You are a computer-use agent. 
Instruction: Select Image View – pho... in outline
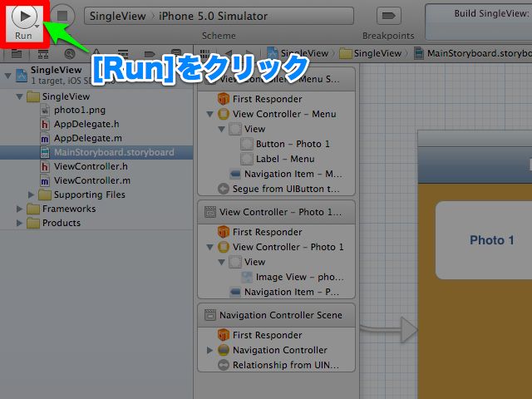click(293, 277)
